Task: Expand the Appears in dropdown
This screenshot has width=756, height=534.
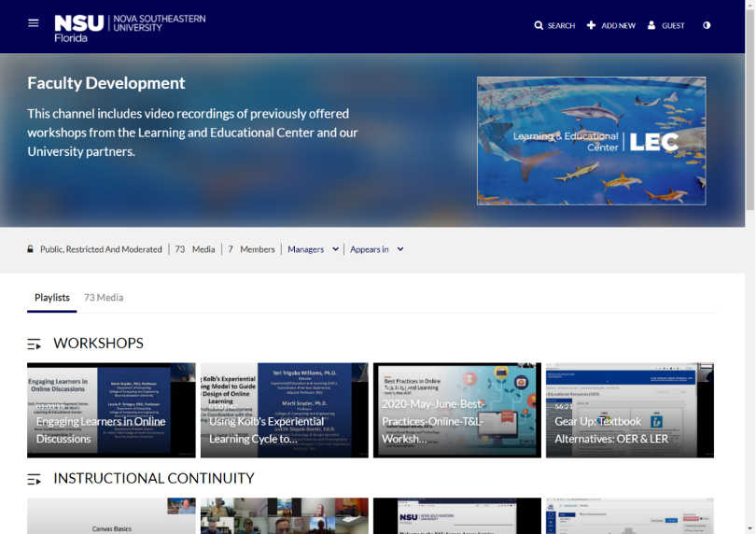Action: pyautogui.click(x=376, y=249)
